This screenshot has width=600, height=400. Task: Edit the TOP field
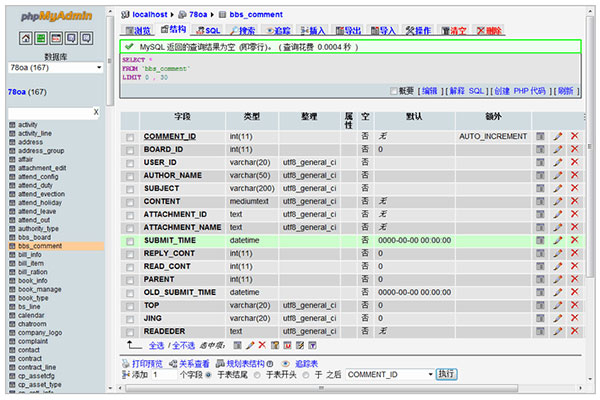click(558, 305)
